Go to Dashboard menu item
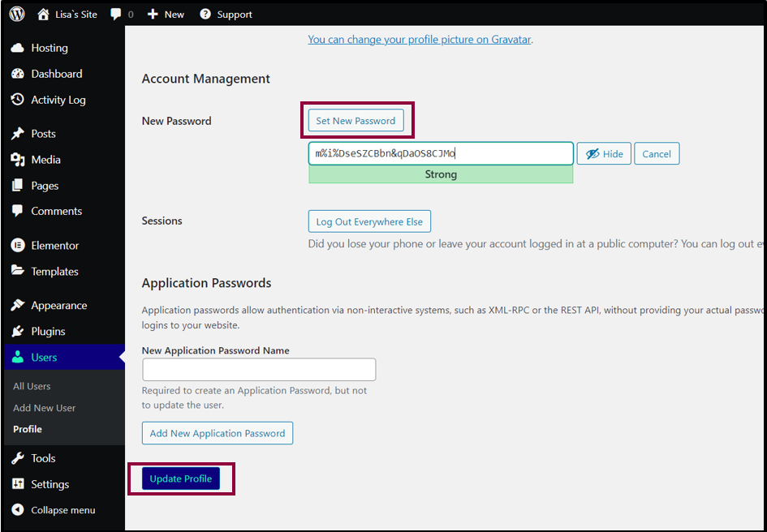767x532 pixels. (x=57, y=74)
